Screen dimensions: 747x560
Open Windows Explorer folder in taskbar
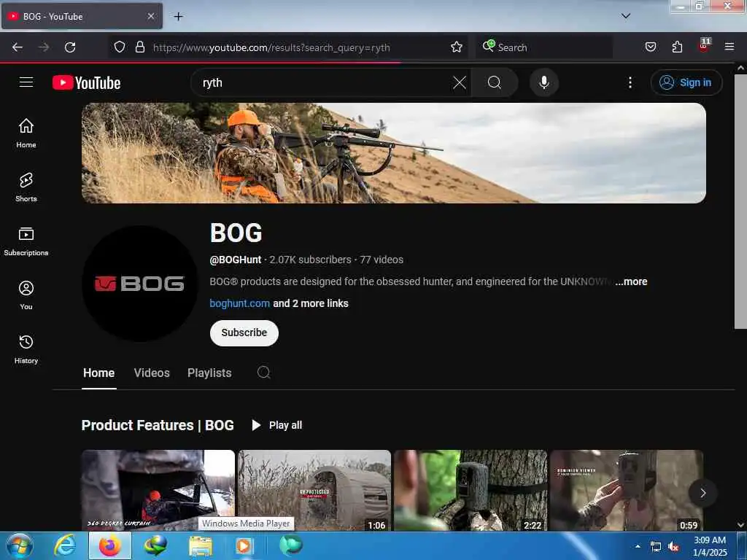click(x=200, y=545)
